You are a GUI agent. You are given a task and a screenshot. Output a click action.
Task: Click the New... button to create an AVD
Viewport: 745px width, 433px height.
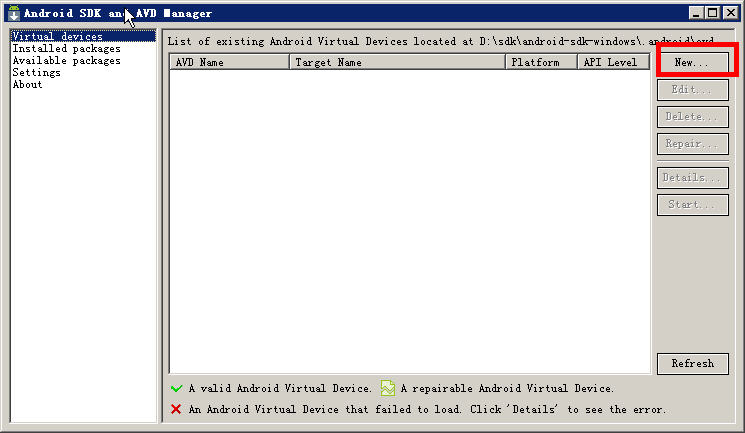pos(692,62)
